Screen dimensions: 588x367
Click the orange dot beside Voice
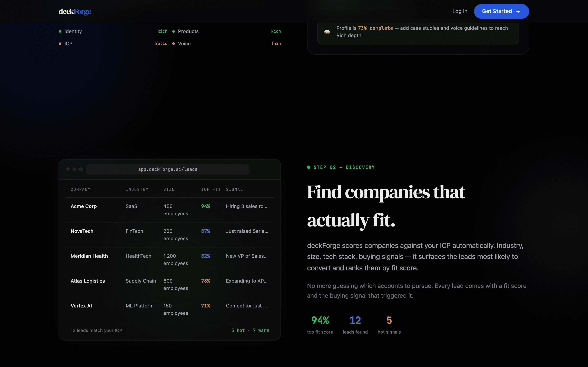point(174,44)
